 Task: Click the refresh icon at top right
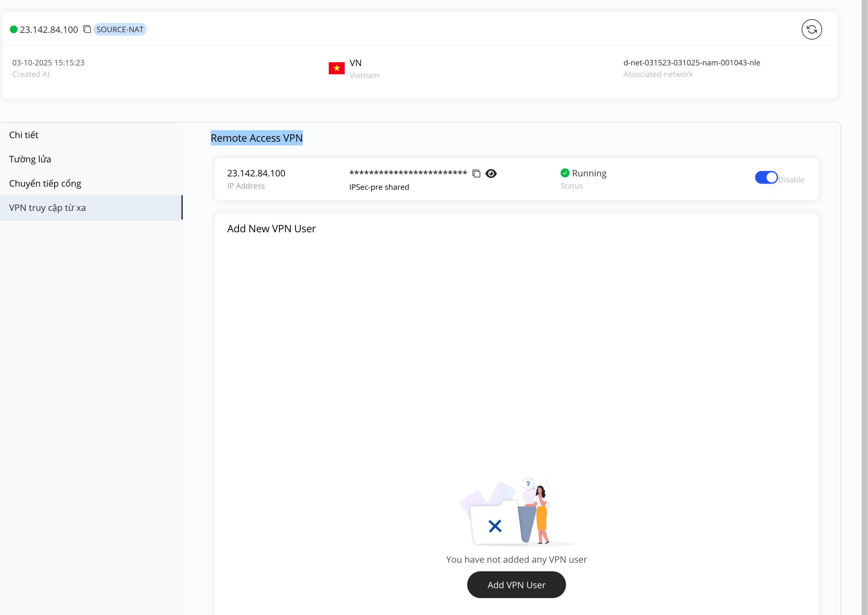coord(811,30)
